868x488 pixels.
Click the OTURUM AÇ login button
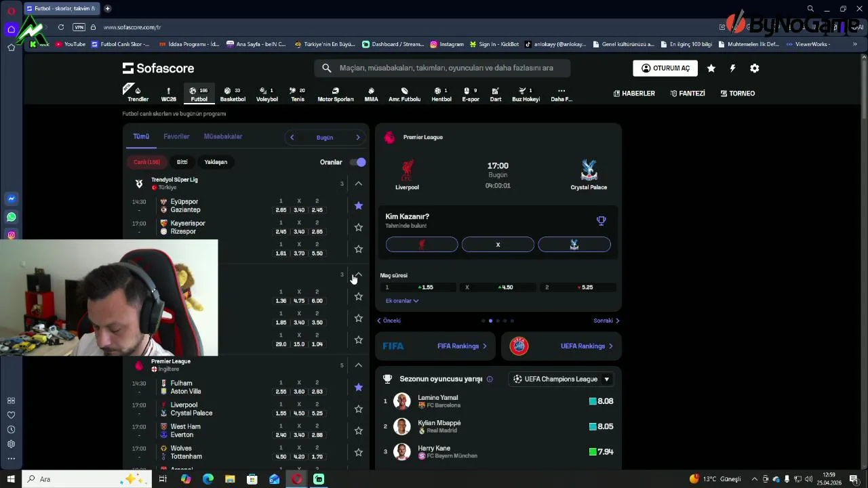(x=665, y=68)
